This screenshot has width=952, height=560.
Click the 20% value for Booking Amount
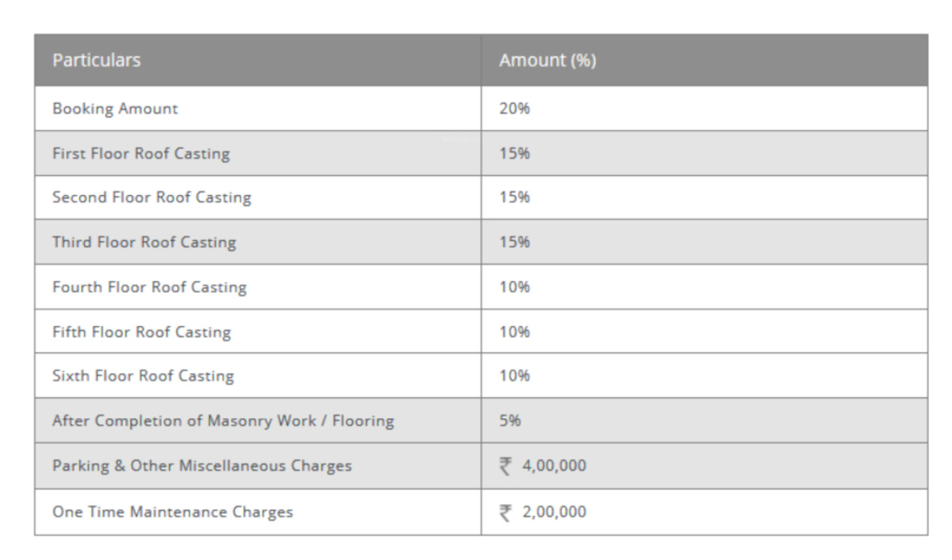(x=514, y=109)
